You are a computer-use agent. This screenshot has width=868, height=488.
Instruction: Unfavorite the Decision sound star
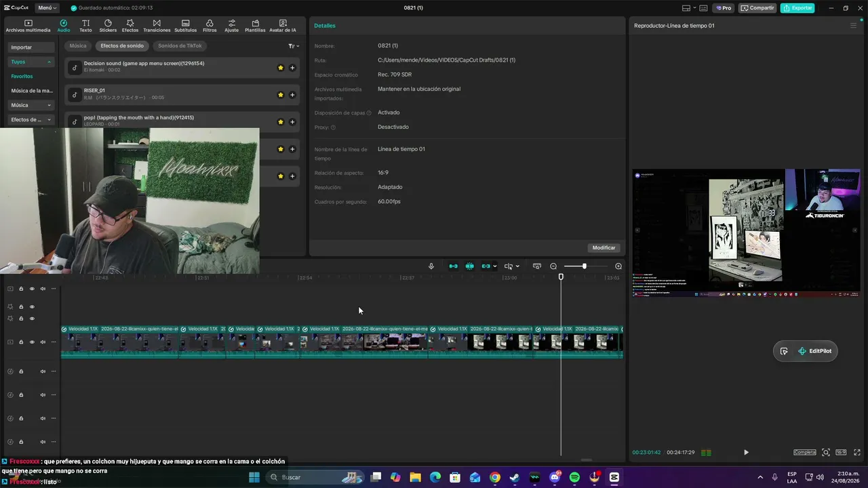pos(281,68)
